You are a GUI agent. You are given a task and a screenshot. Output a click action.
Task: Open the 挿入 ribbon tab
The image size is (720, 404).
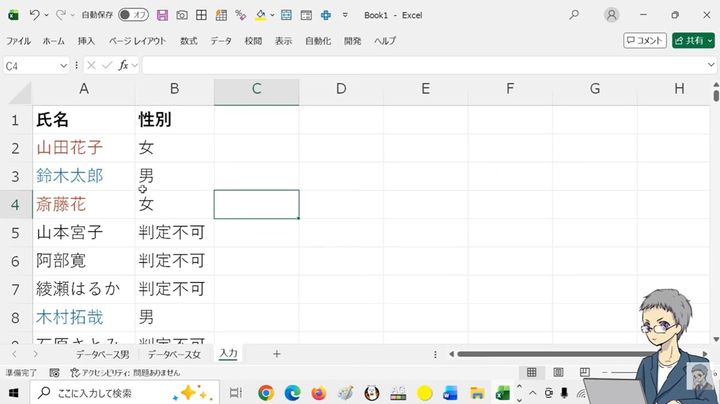(x=86, y=41)
